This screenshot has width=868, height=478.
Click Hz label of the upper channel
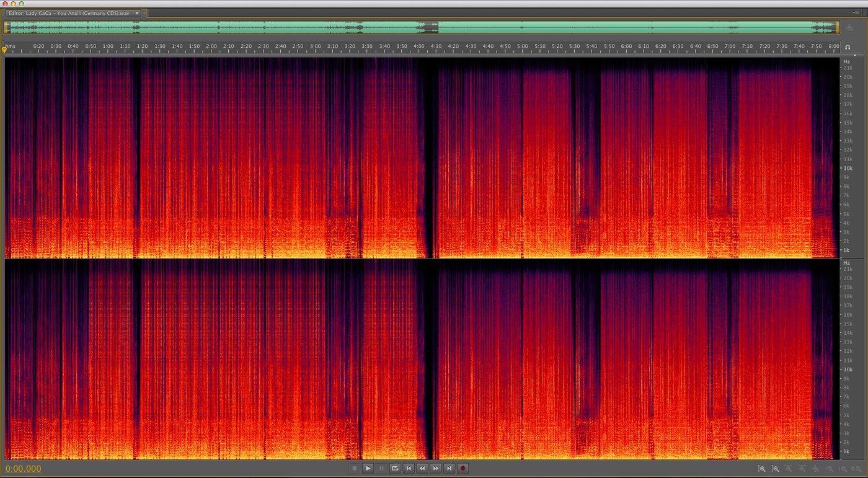(x=846, y=61)
